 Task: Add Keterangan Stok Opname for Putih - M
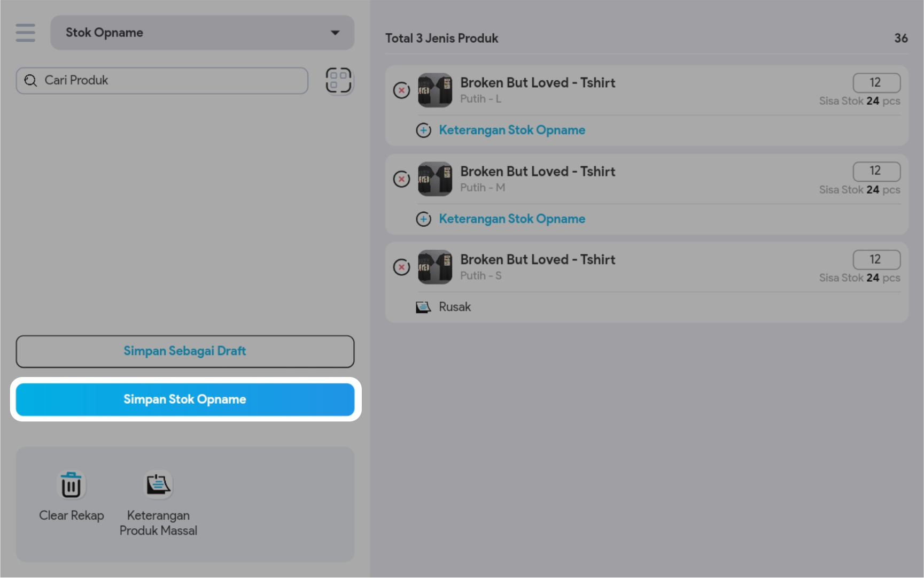point(511,219)
